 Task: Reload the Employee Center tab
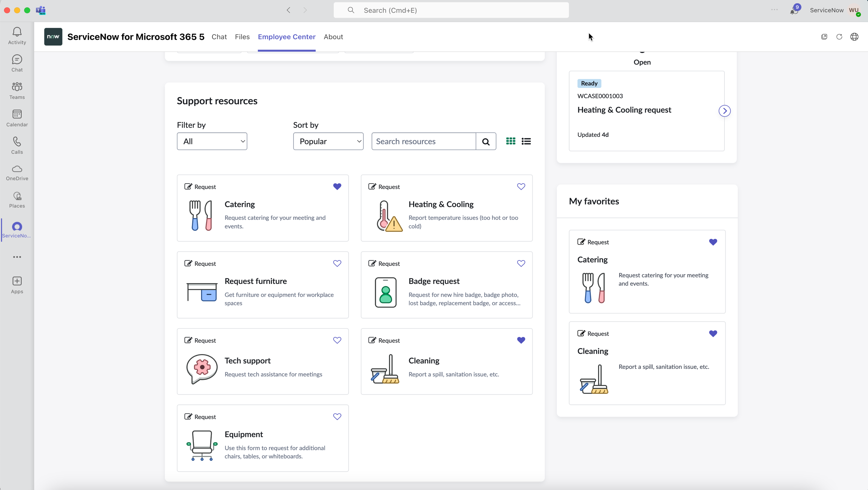click(x=839, y=37)
